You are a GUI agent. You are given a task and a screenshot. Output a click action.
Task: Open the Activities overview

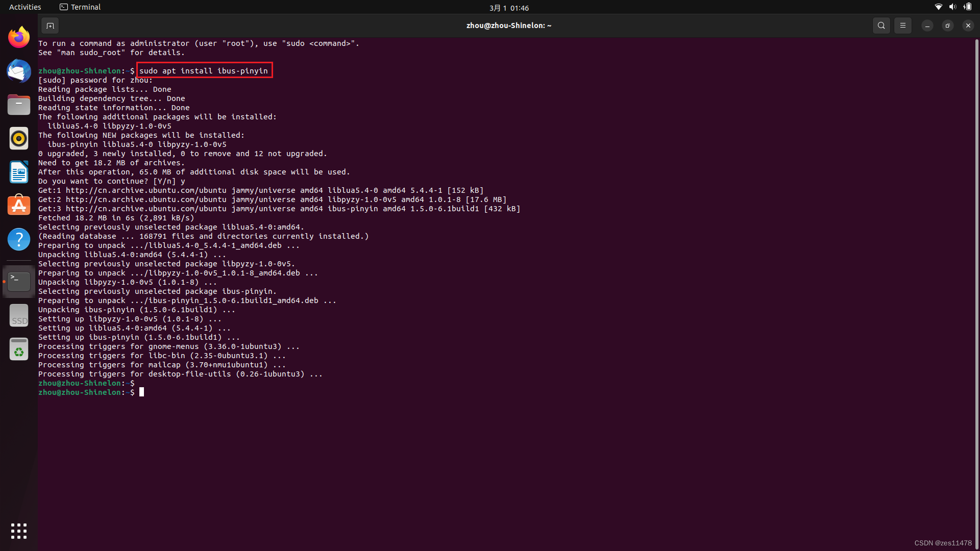[x=25, y=7]
